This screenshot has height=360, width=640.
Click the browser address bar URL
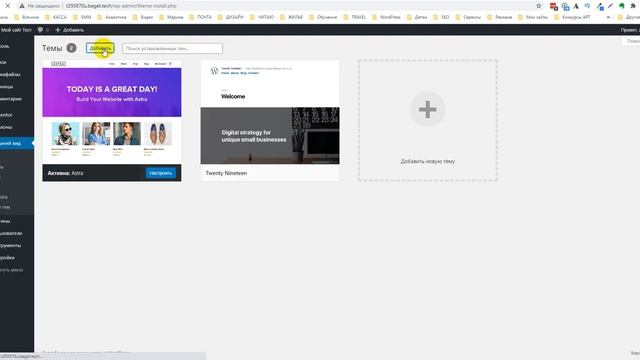(121, 6)
